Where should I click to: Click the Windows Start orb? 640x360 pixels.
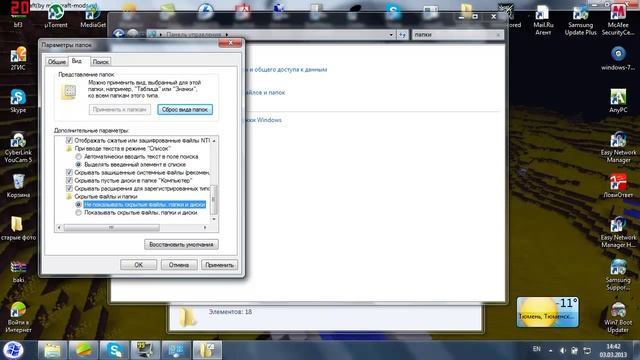(x=13, y=350)
